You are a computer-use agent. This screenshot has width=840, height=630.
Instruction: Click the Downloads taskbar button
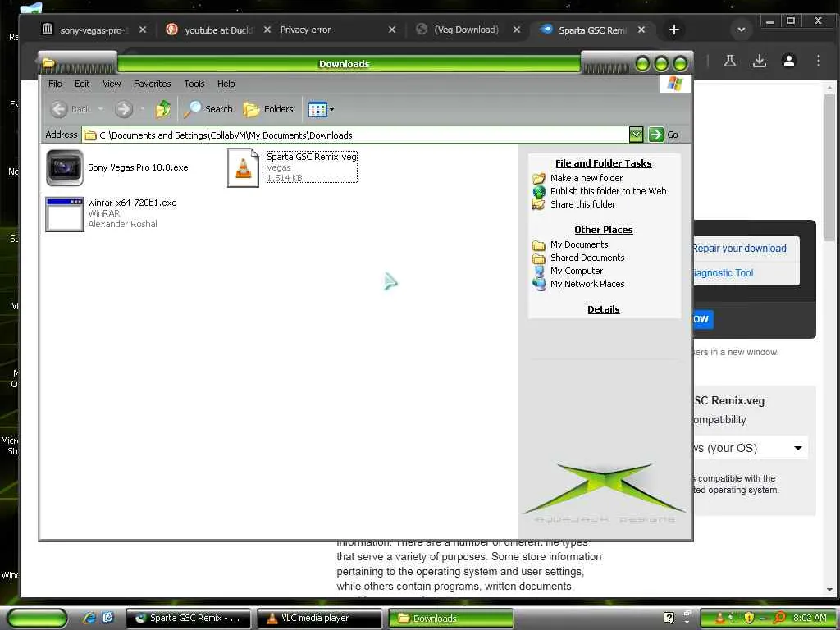[x=450, y=619]
